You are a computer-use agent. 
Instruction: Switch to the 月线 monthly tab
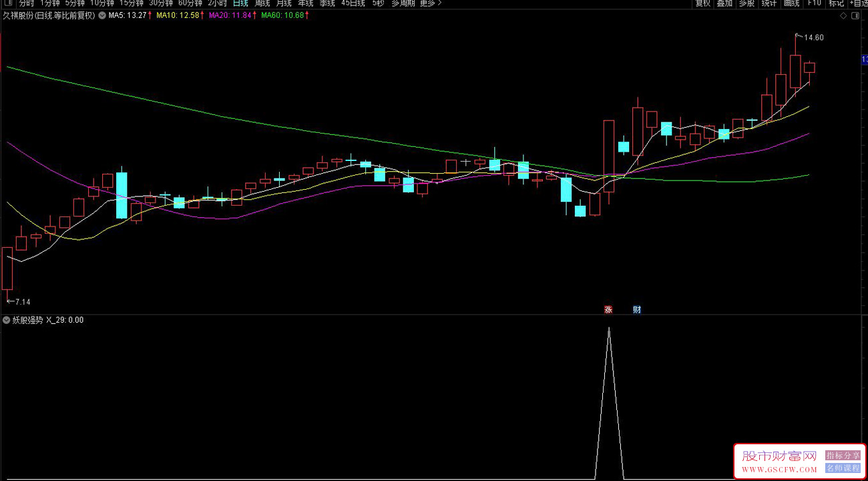coord(284,3)
